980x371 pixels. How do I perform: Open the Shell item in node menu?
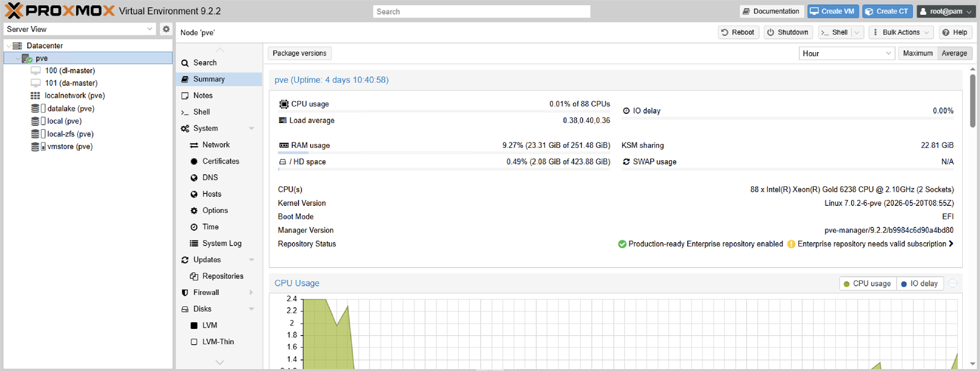219,112
